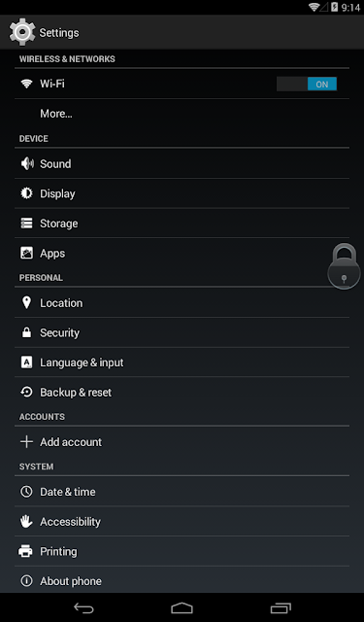Toggle the Wi-Fi ON switch
Viewport: 364px width, 622px height.
(x=307, y=84)
